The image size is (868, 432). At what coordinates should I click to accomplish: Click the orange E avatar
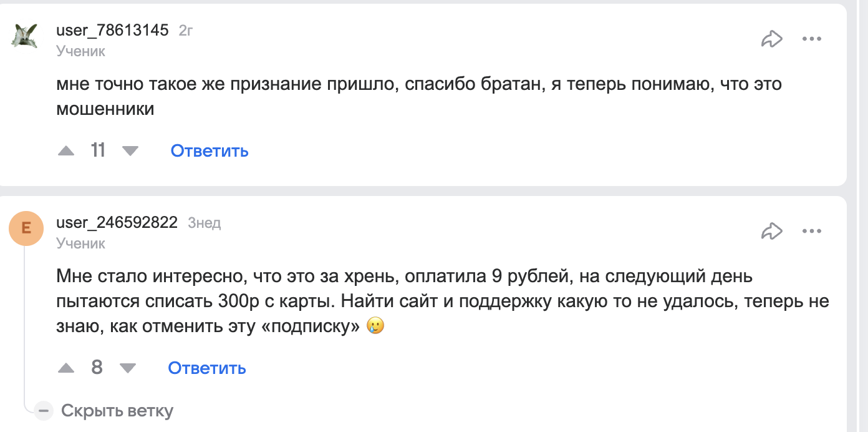(26, 228)
